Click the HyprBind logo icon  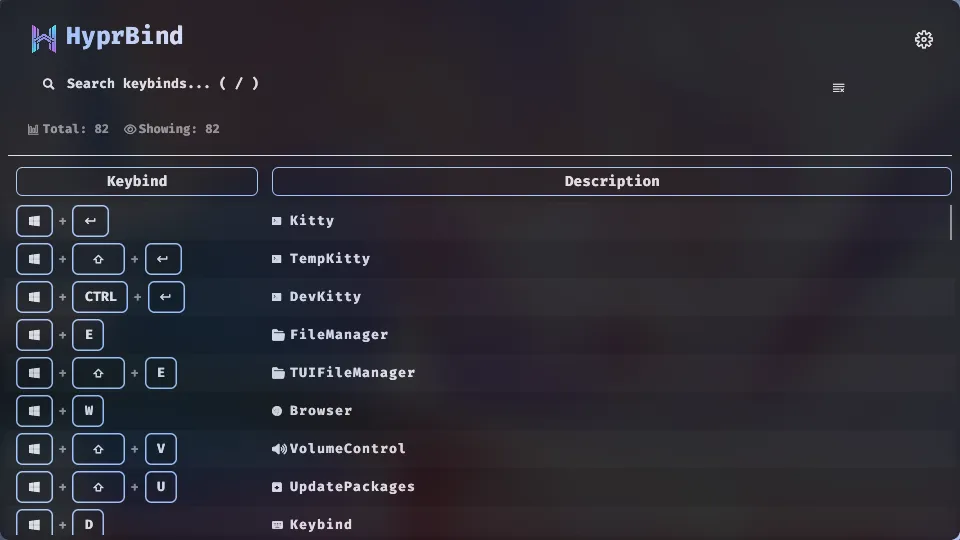tap(44, 38)
